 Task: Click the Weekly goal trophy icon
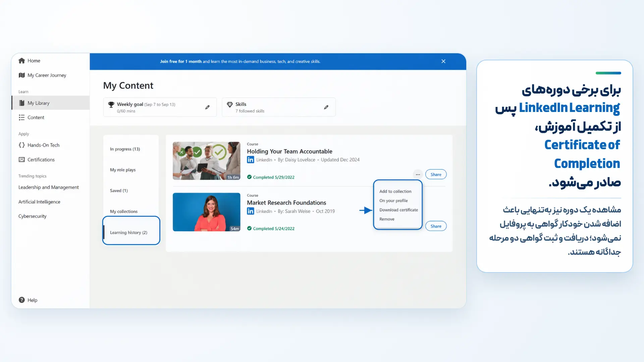tap(111, 105)
